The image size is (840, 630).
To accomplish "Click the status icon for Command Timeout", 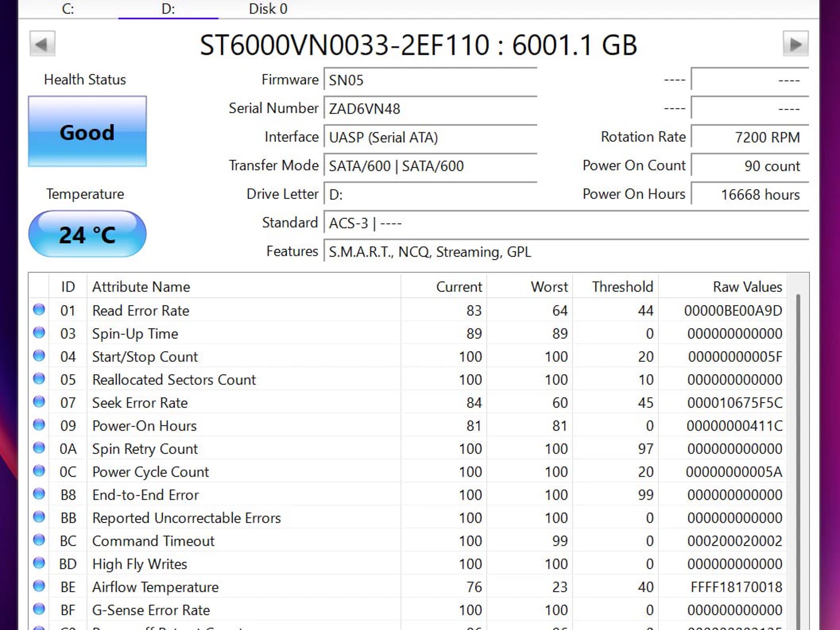I will 39,539.
